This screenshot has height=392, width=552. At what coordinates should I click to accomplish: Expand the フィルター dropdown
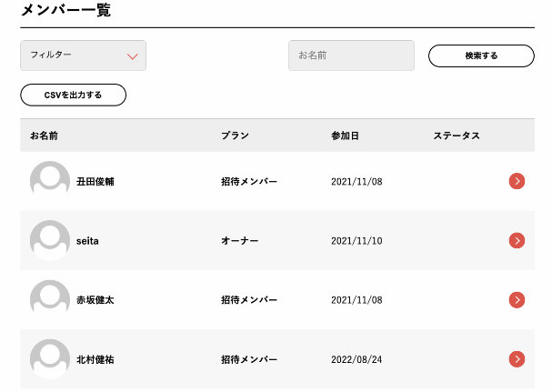[83, 55]
